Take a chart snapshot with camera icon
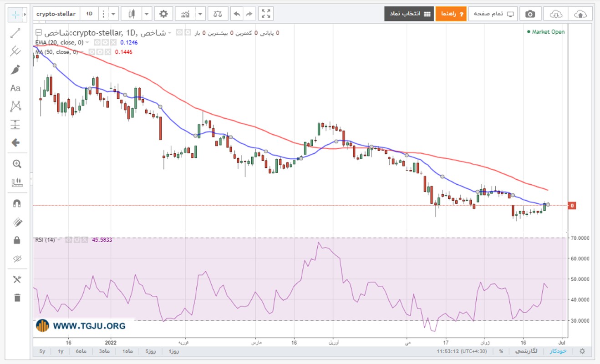This screenshot has height=364, width=600. [x=530, y=14]
